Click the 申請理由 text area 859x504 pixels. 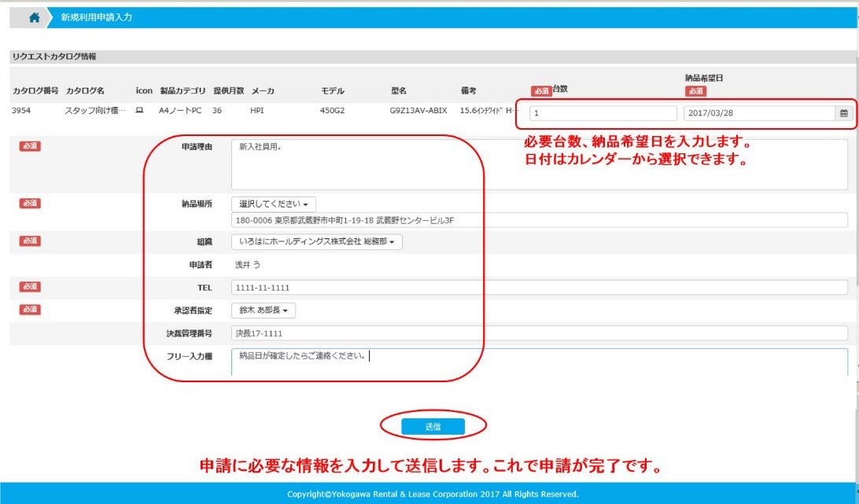coord(539,164)
